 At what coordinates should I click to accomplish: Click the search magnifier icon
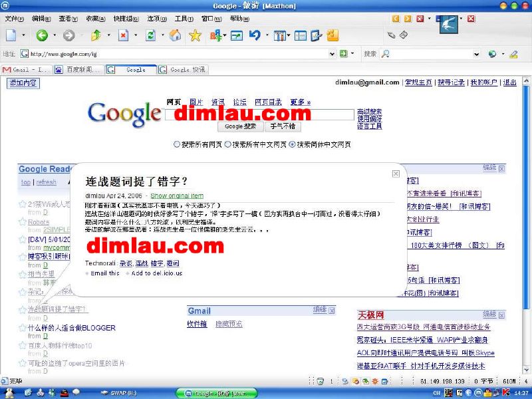tap(386, 53)
